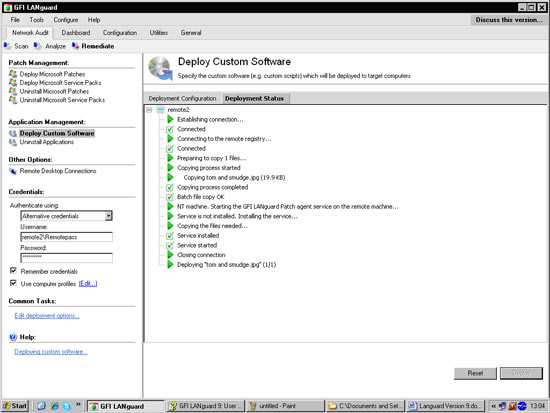Switch to the Configuration tab
Screen dimensions: 550x413
click(x=120, y=33)
